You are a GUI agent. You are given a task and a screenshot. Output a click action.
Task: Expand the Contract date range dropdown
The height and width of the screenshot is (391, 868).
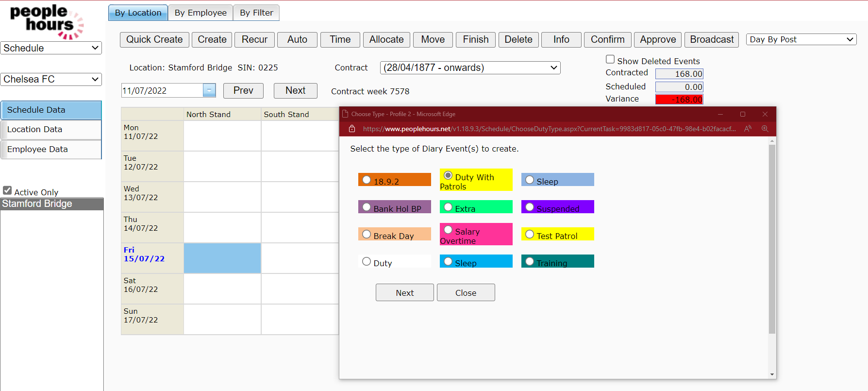470,68
